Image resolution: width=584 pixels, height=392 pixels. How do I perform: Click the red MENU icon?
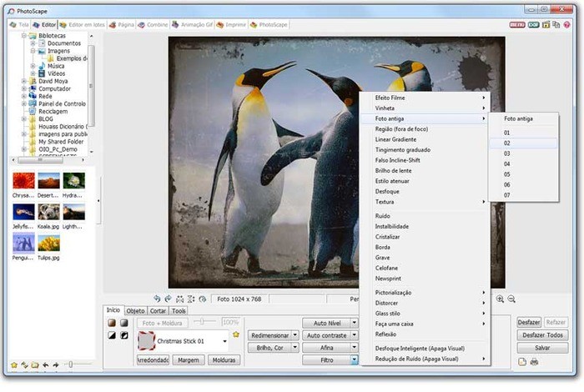point(517,24)
